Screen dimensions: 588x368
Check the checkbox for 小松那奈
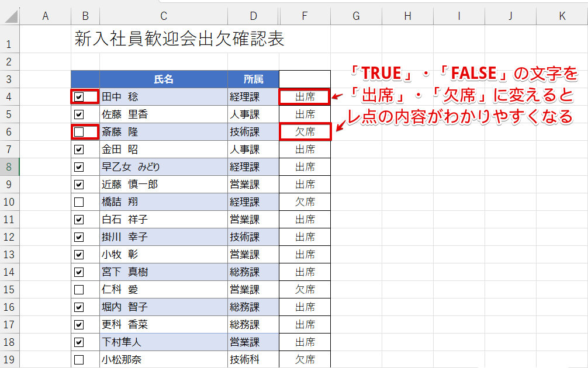[79, 360]
